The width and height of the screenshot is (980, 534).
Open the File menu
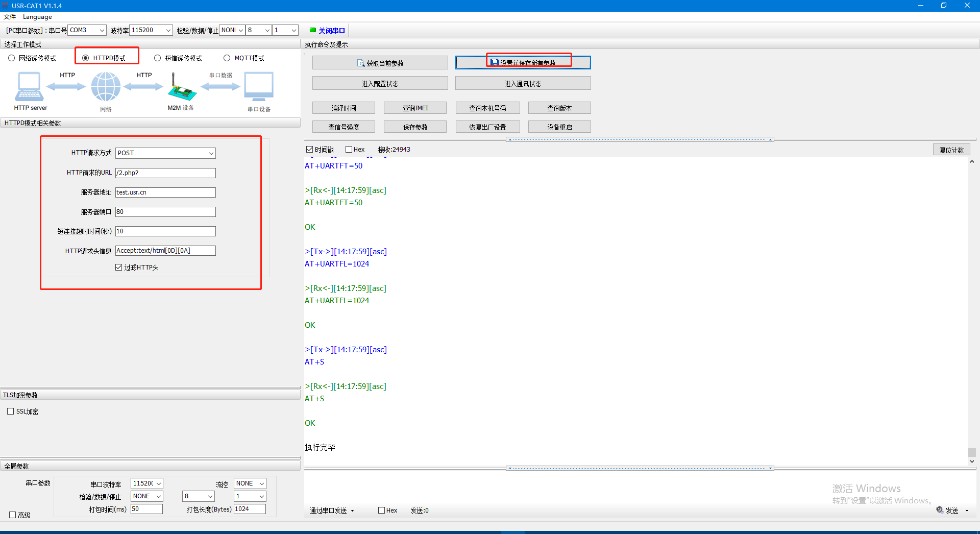click(x=10, y=17)
